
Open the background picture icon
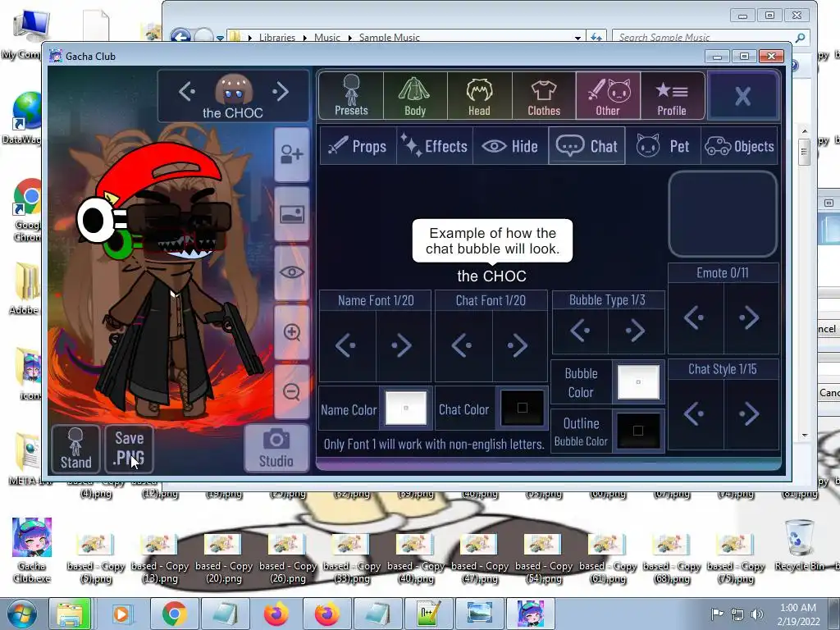291,214
